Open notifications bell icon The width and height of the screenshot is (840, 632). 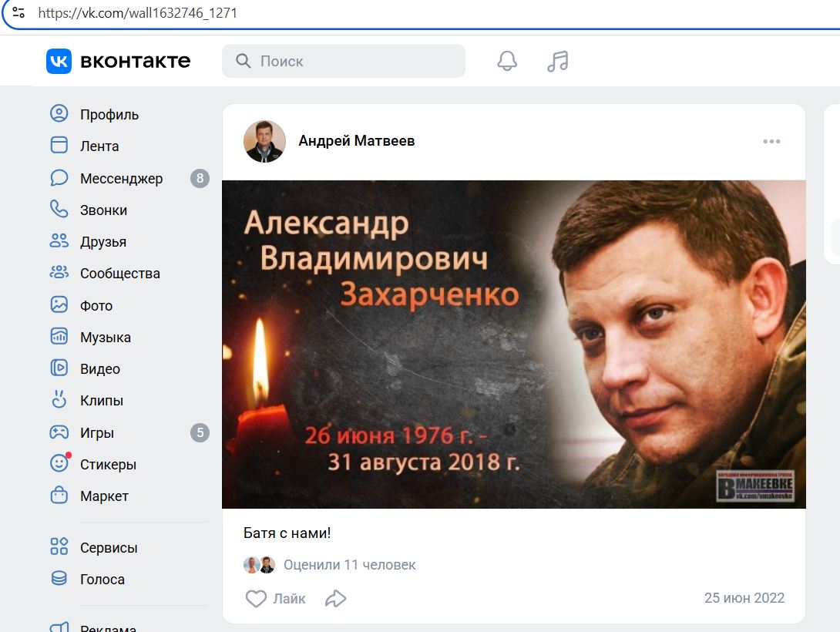(507, 61)
